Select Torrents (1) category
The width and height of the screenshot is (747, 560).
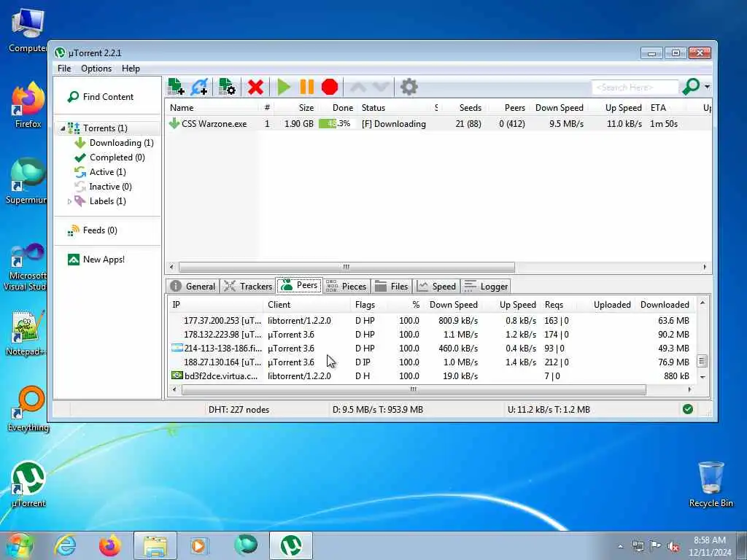pos(105,128)
